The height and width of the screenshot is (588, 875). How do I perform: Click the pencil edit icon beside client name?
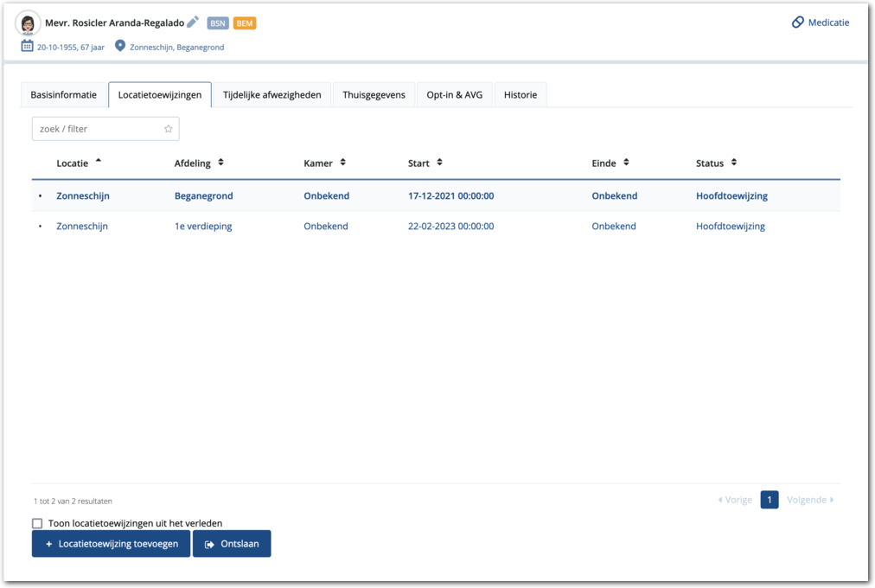click(193, 22)
